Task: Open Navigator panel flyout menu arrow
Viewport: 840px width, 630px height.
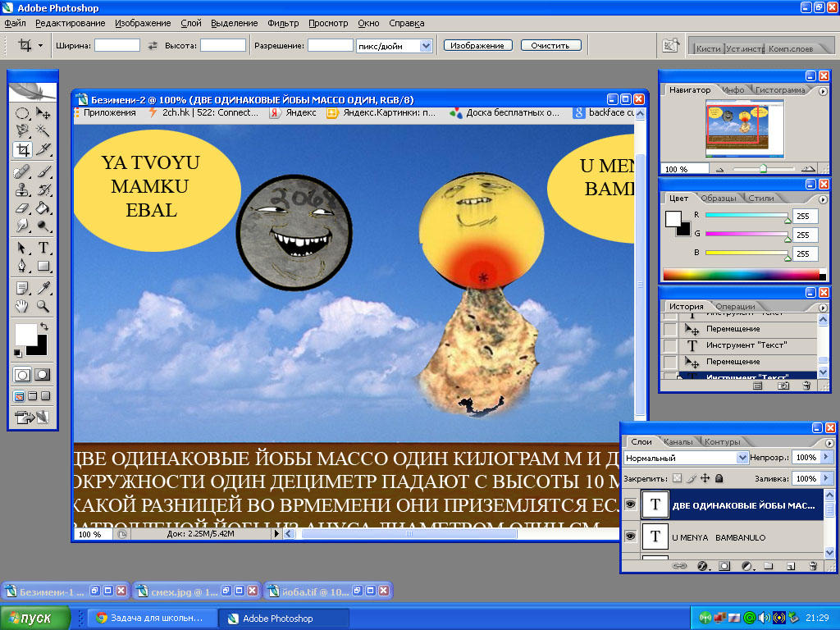Action: tap(823, 91)
